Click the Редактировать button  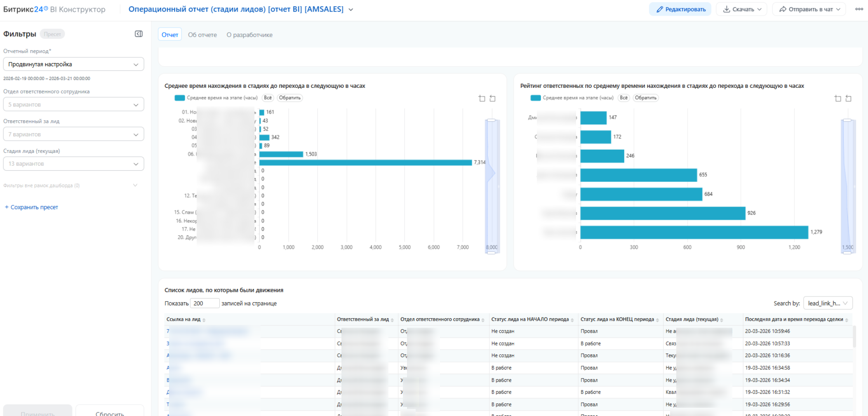pyautogui.click(x=680, y=9)
